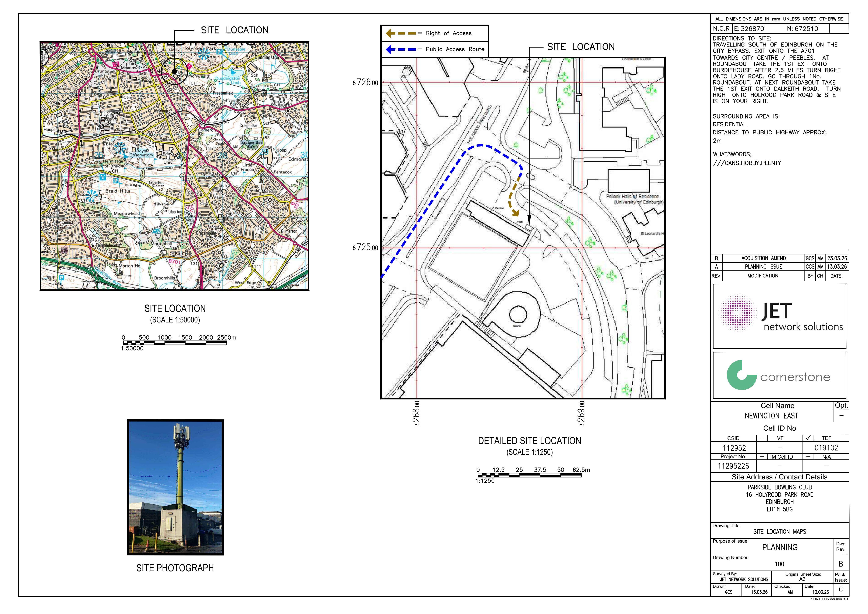This screenshot has width=868, height=614.
Task: Click the northing value 'N: 672510'
Action: tap(802, 29)
